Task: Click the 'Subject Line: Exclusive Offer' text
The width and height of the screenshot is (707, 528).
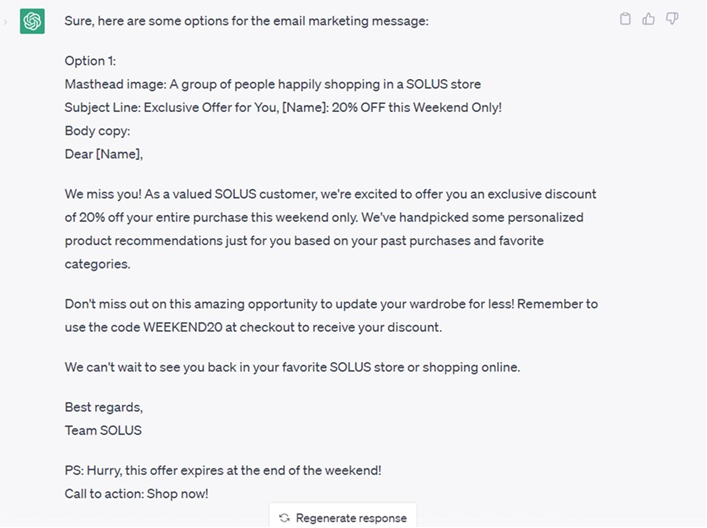Action: pyautogui.click(x=283, y=108)
